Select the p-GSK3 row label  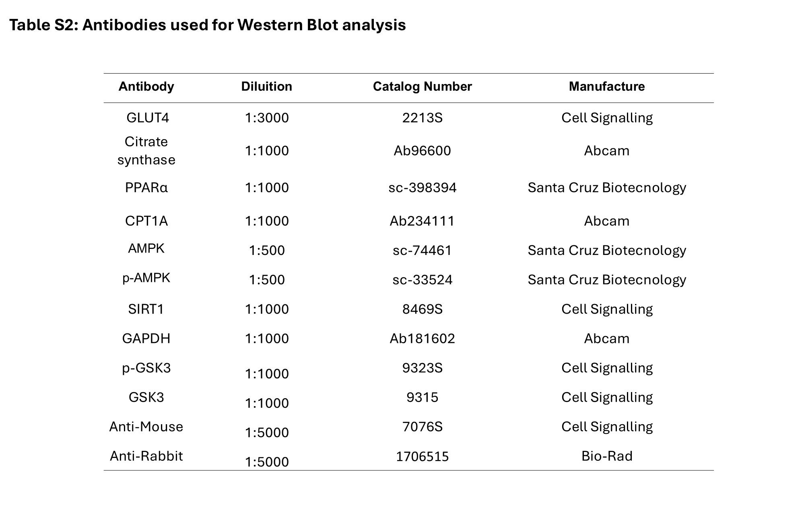pos(146,368)
